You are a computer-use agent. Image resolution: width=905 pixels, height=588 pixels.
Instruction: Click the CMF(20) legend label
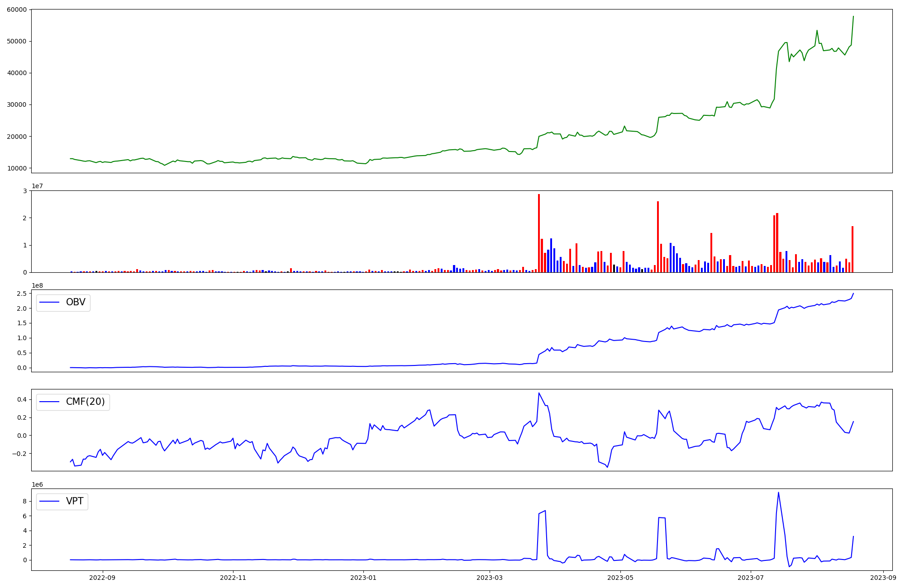coord(85,402)
